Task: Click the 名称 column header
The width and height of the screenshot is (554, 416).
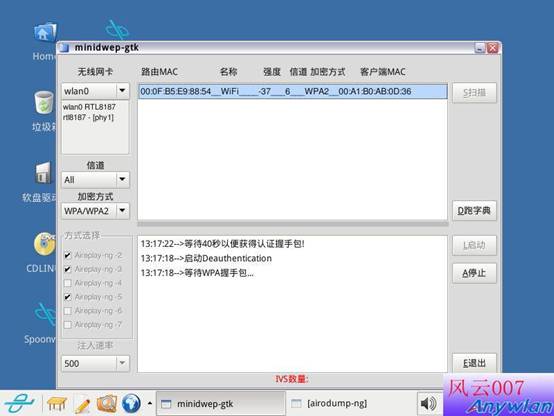Action: tap(229, 72)
